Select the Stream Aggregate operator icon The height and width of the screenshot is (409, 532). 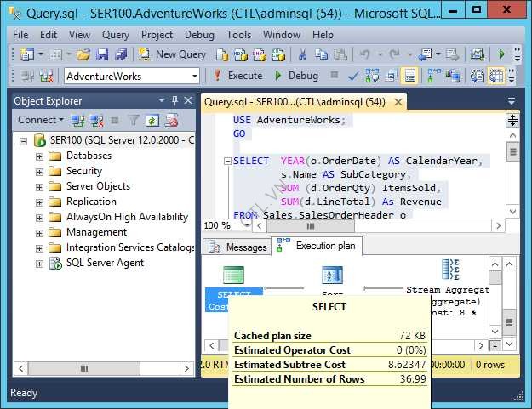pyautogui.click(x=451, y=270)
